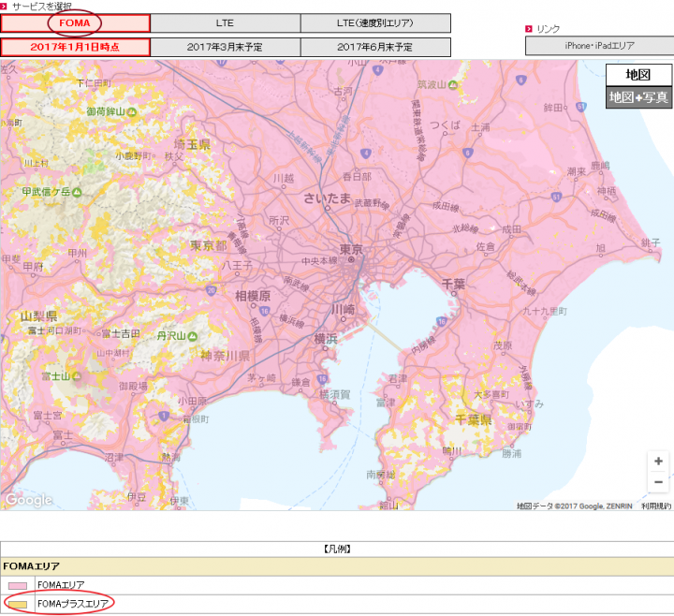Click the 東京 city label on map

(x=351, y=249)
